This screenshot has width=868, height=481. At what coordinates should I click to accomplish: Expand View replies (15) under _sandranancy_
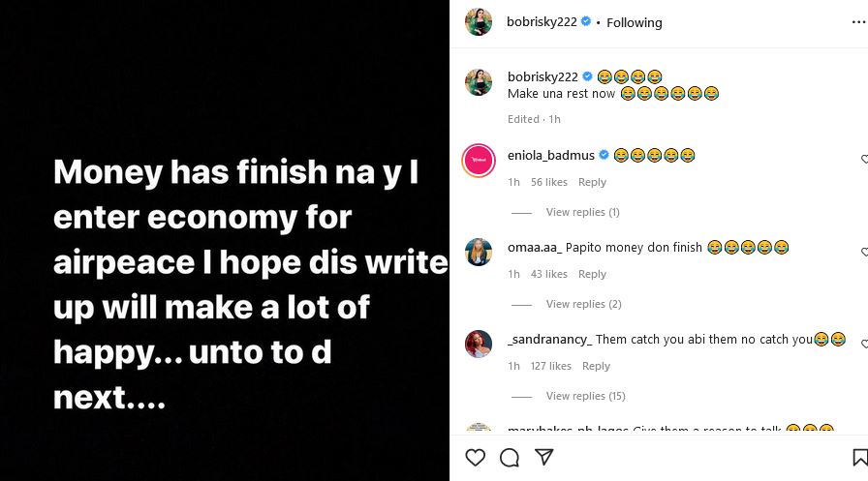[x=585, y=396]
